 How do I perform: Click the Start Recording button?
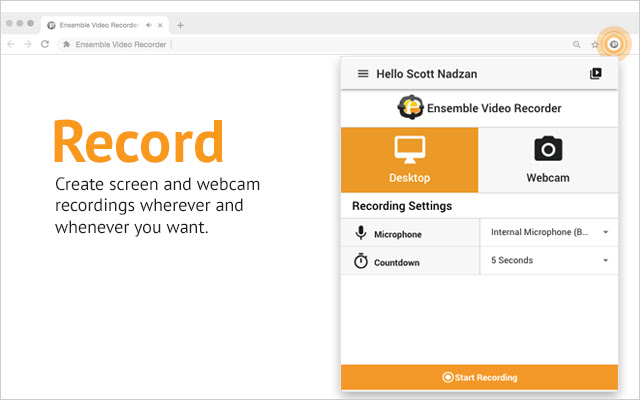[x=480, y=377]
